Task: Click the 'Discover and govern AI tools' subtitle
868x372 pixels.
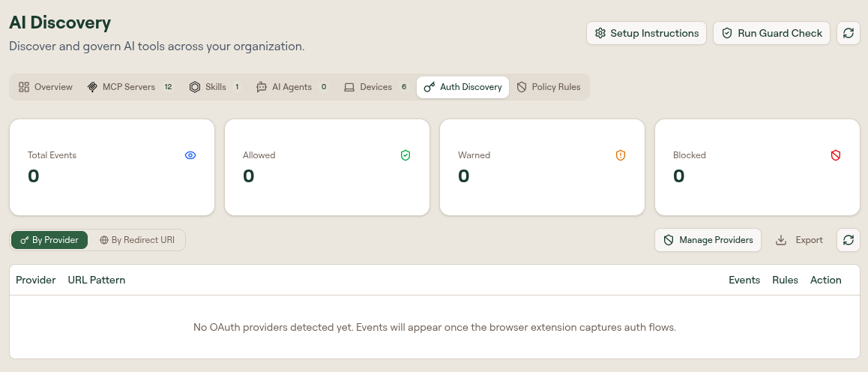Action: coord(157,46)
